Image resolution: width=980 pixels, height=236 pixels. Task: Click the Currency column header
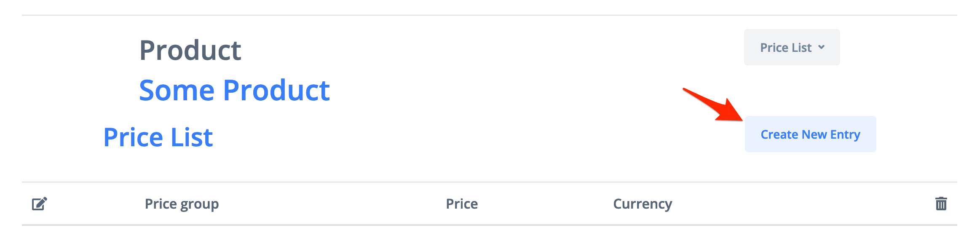[x=642, y=204]
